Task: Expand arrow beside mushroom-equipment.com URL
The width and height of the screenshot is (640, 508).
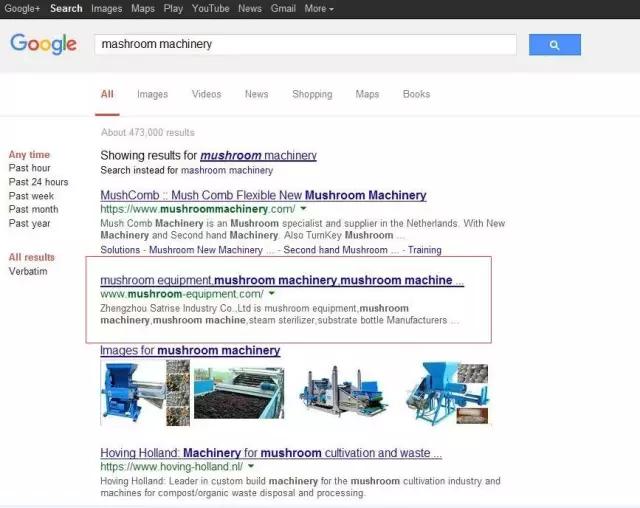Action: [x=271, y=294]
